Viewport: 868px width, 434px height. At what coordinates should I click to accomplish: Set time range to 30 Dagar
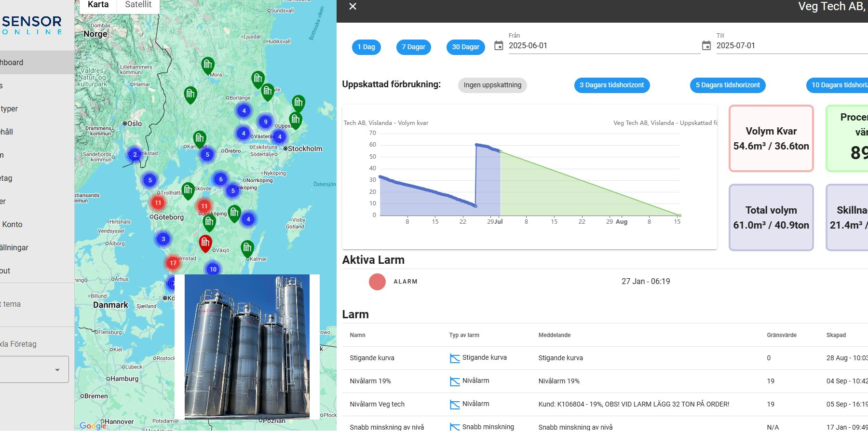[465, 47]
